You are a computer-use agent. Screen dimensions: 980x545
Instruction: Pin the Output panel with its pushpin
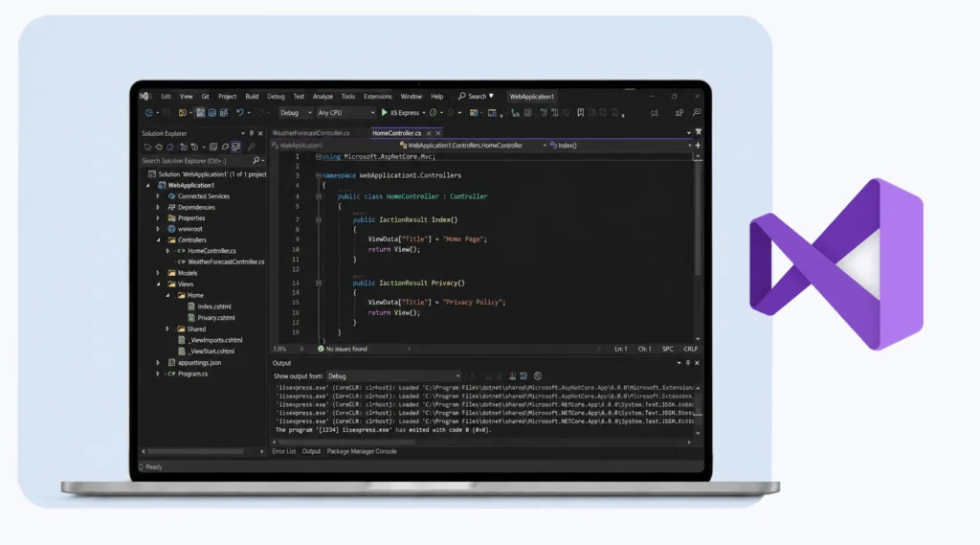[x=688, y=363]
